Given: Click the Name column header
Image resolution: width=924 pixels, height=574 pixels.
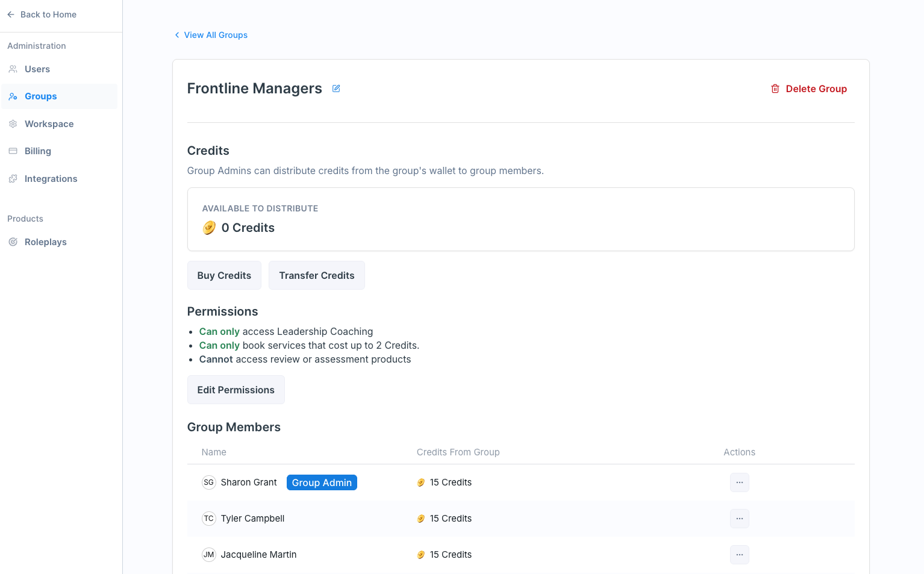Looking at the screenshot, I should (x=214, y=452).
